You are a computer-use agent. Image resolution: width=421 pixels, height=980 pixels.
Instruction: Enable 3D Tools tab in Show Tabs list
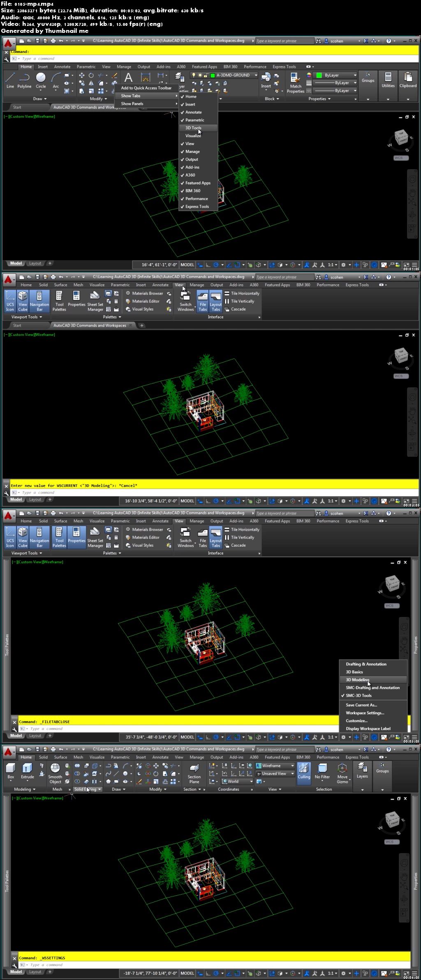click(193, 128)
